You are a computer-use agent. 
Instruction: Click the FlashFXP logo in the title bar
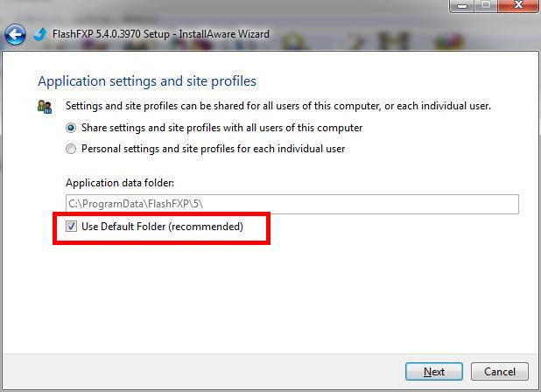(x=39, y=35)
